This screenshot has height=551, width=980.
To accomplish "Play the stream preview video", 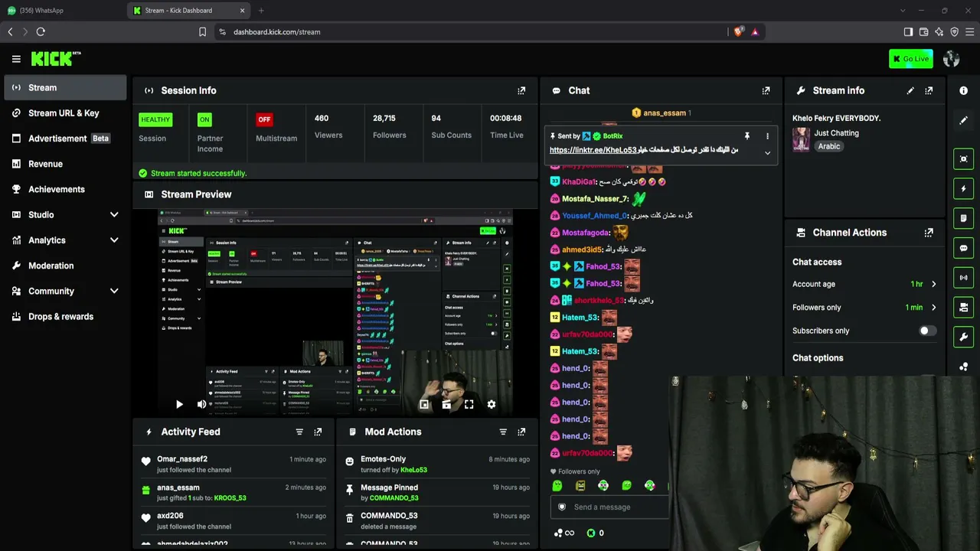I will coord(179,405).
